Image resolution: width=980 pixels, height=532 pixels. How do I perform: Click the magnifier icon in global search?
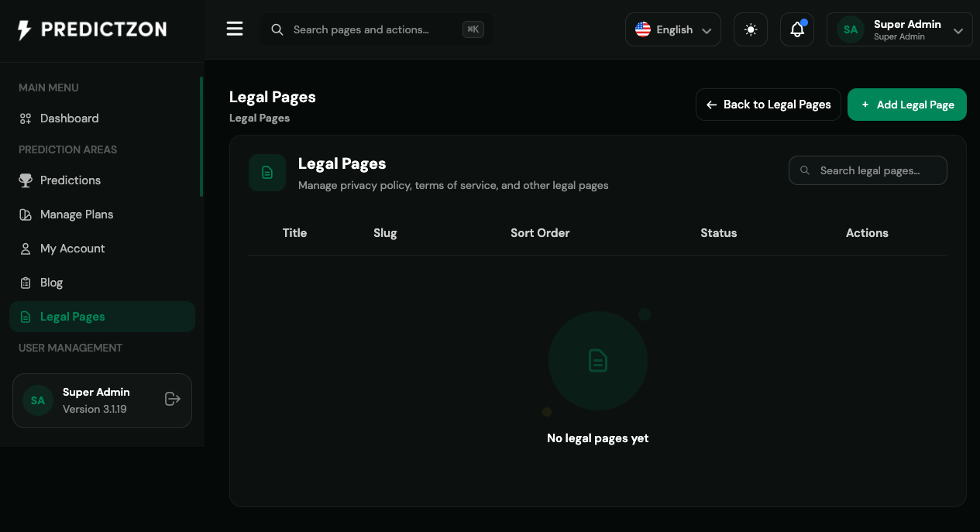coord(277,29)
